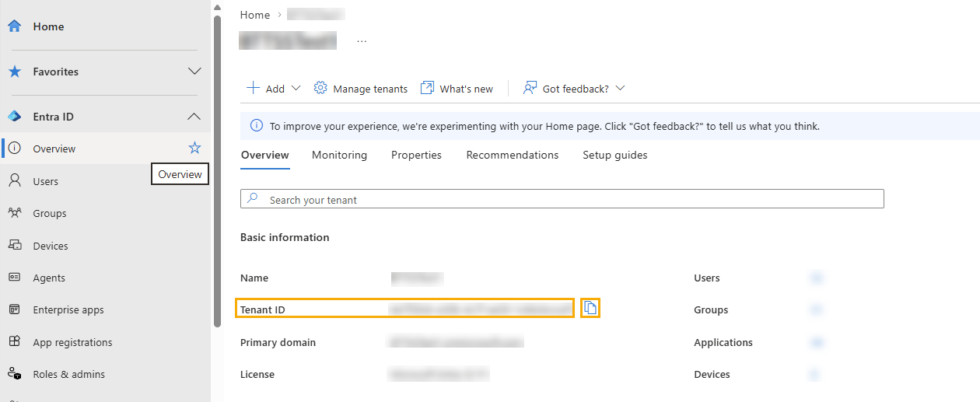The image size is (980, 402).
Task: Switch to the Properties tab
Action: pyautogui.click(x=416, y=155)
